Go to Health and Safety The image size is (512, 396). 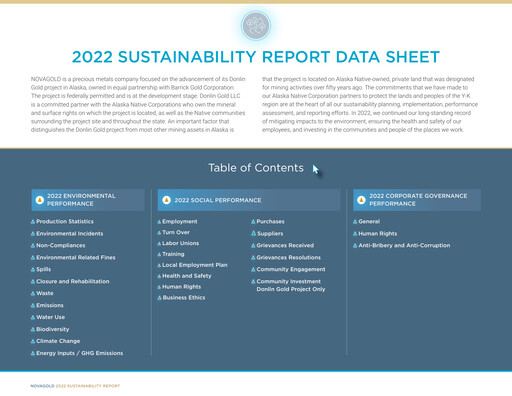[187, 276]
